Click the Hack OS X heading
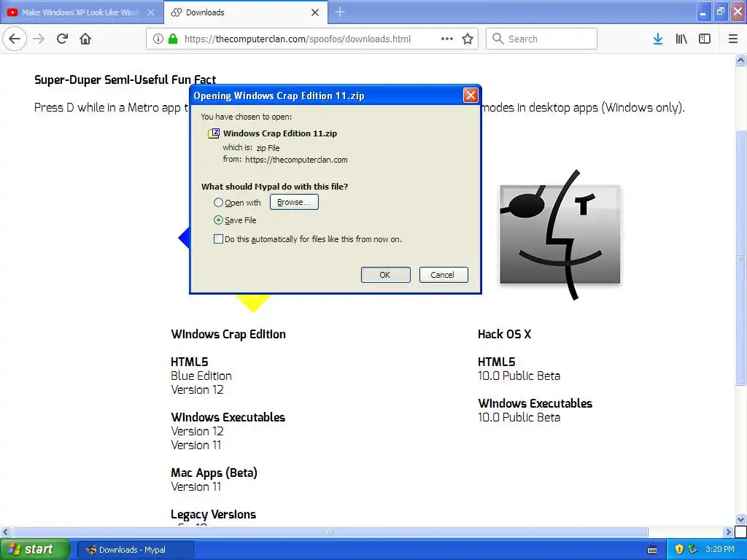 [504, 334]
